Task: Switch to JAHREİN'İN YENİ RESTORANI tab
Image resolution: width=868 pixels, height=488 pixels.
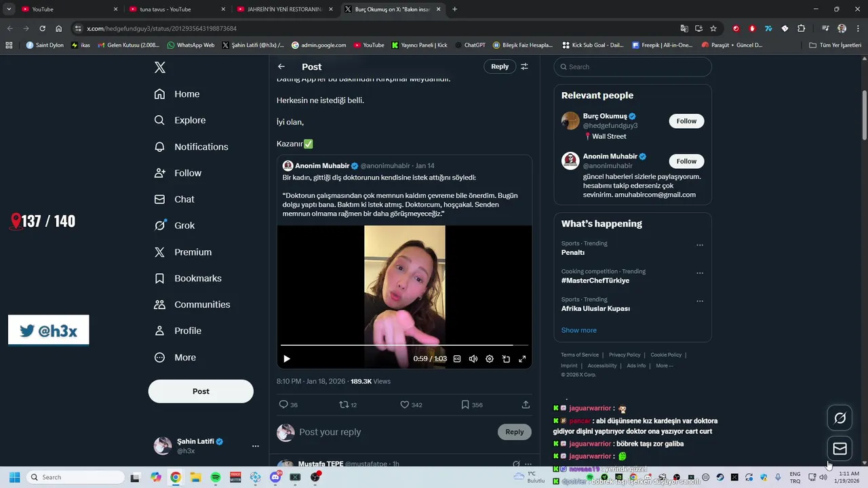Action: coord(285,9)
